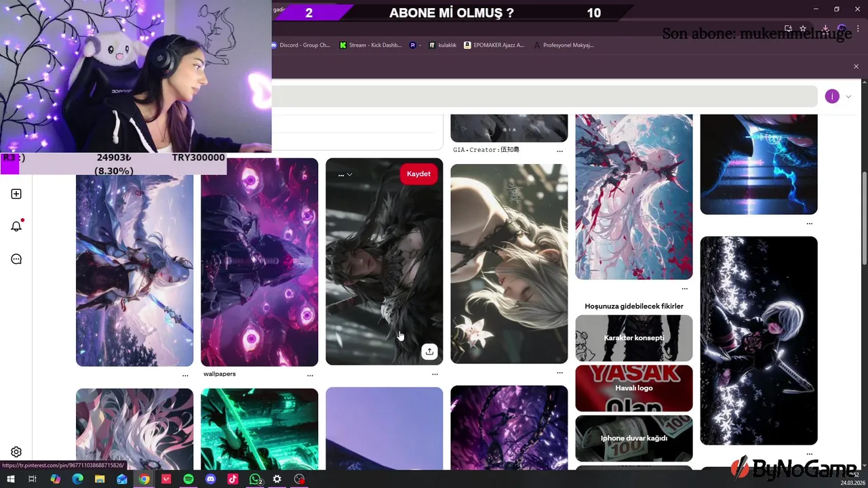Click the page vertical scrollbar
The image size is (868, 488).
click(864, 218)
